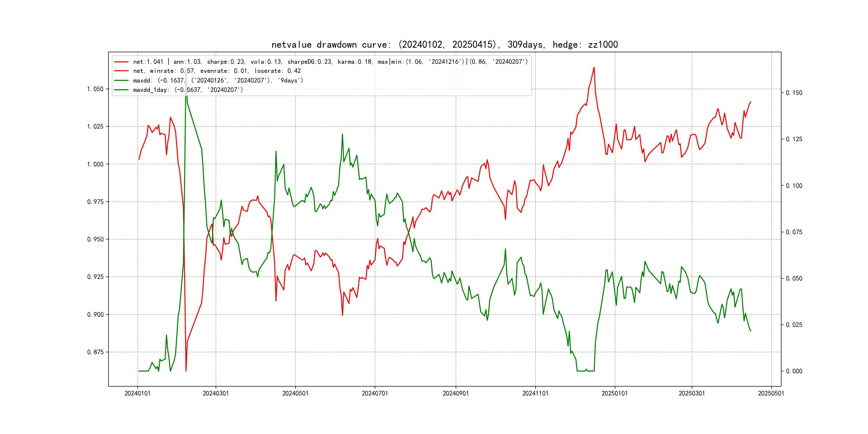Image resolution: width=868 pixels, height=434 pixels.
Task: Click the legend text starting 'net, winrate: 0.57'
Action: [x=217, y=71]
